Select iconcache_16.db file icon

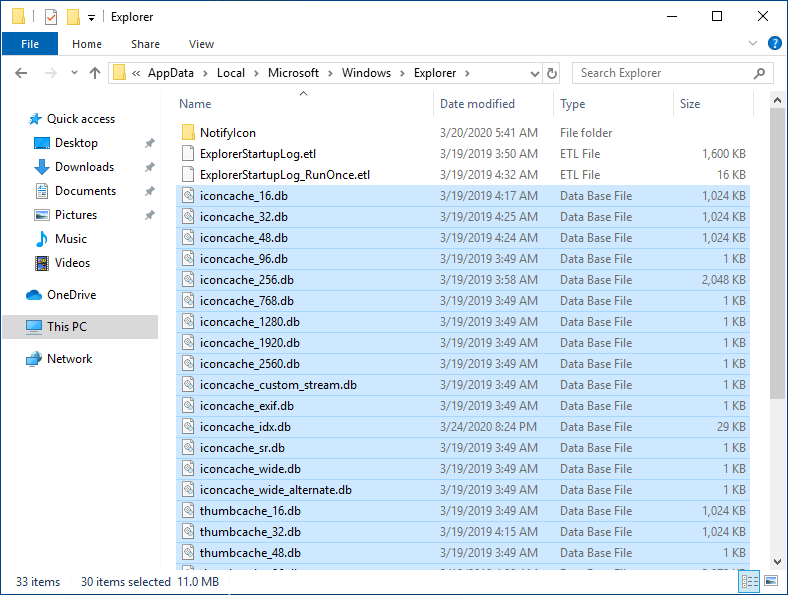(x=188, y=195)
